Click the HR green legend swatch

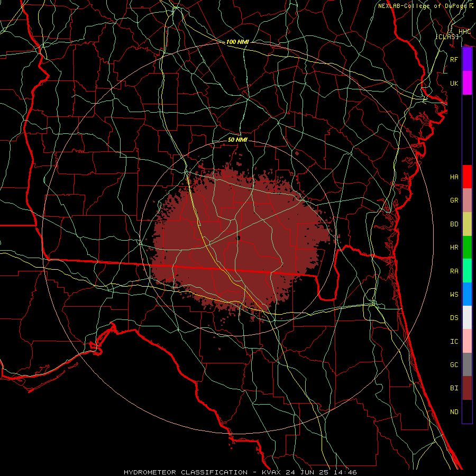click(467, 248)
